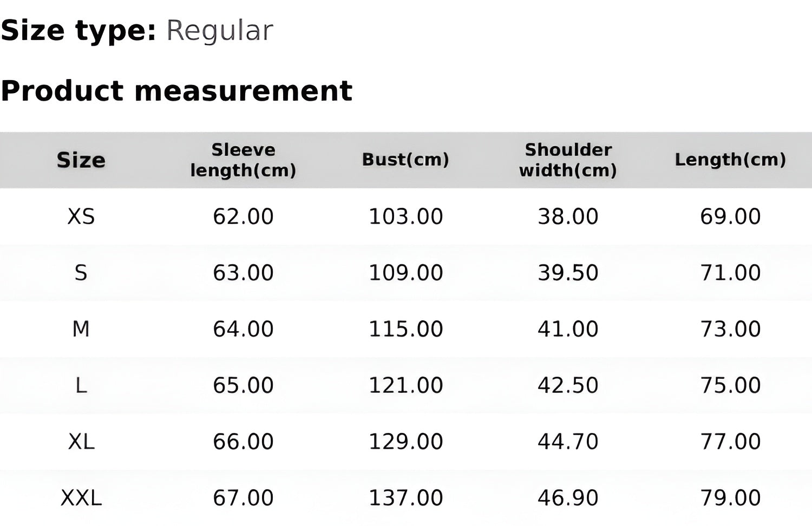Image resolution: width=812 pixels, height=526 pixels.
Task: Select the L size row label
Action: [81, 385]
